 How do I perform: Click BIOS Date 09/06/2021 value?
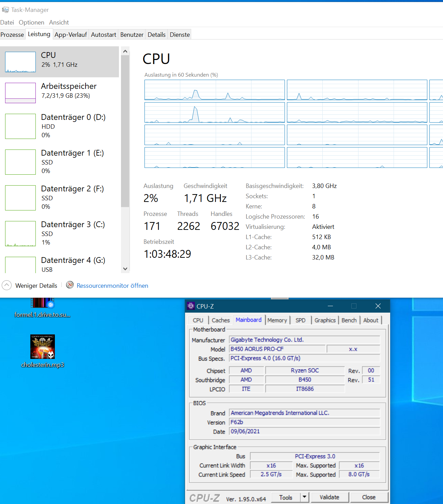pyautogui.click(x=305, y=431)
